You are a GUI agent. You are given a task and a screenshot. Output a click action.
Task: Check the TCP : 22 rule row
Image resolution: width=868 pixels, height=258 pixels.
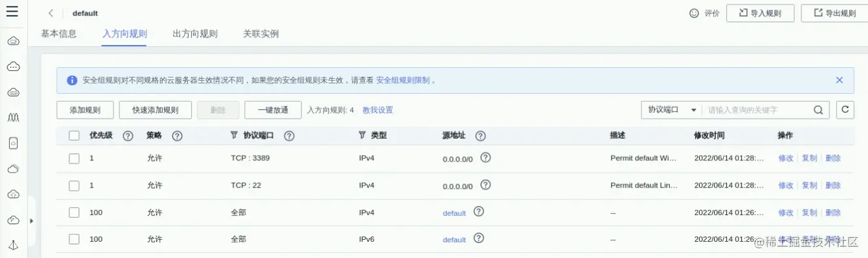tap(74, 186)
